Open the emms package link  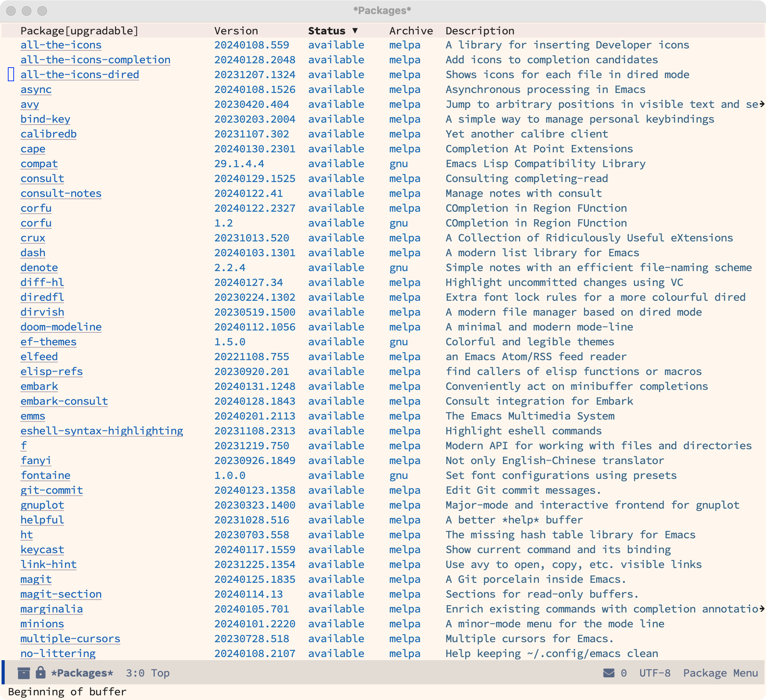(33, 416)
